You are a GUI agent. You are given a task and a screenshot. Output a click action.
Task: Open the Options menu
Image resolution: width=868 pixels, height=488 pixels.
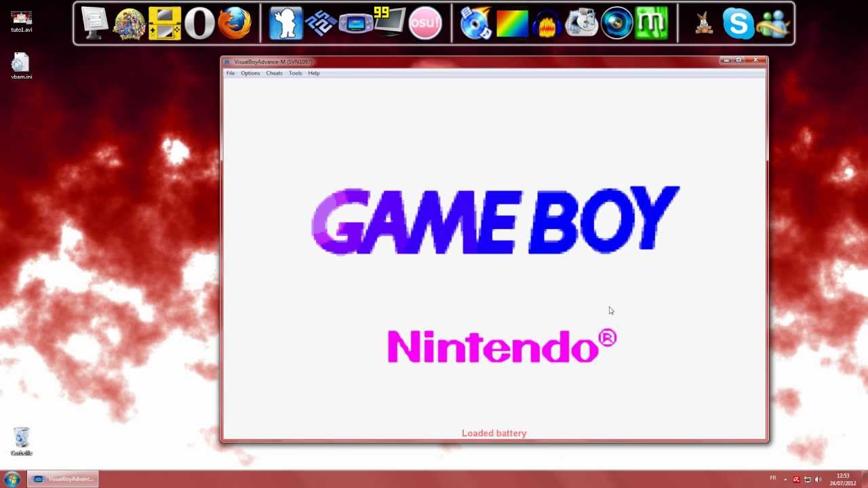[250, 73]
